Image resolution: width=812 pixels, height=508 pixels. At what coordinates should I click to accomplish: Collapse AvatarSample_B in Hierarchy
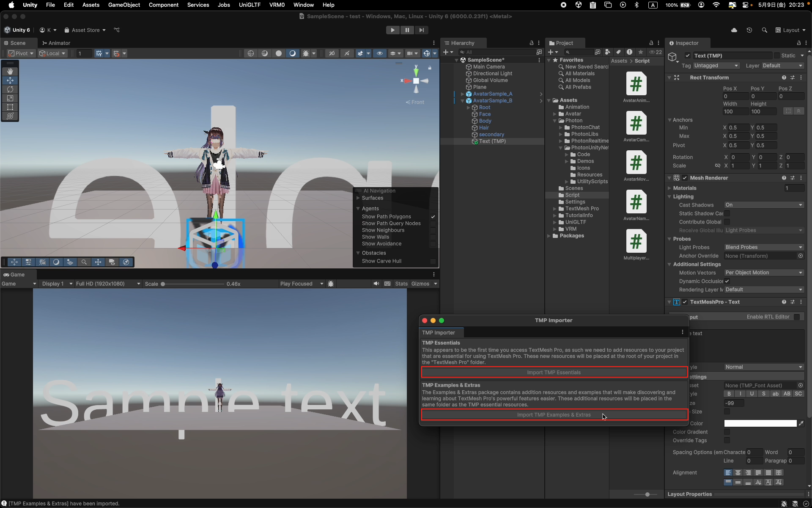pyautogui.click(x=462, y=101)
